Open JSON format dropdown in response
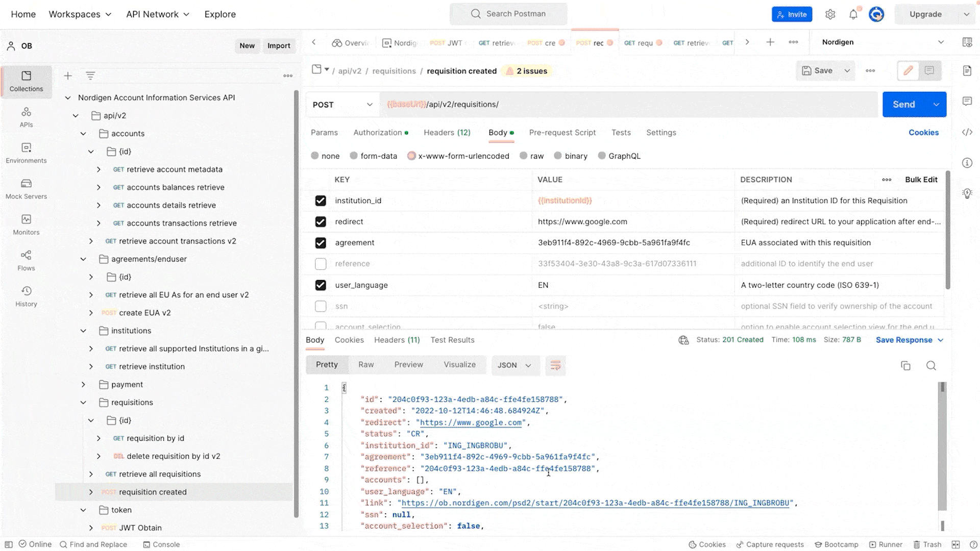This screenshot has width=980, height=551. pyautogui.click(x=514, y=365)
